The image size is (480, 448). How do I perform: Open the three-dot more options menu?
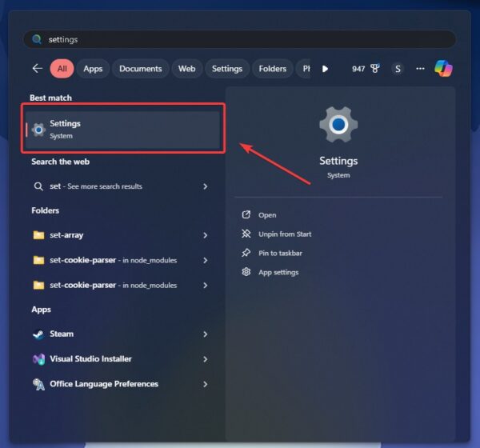pos(420,69)
